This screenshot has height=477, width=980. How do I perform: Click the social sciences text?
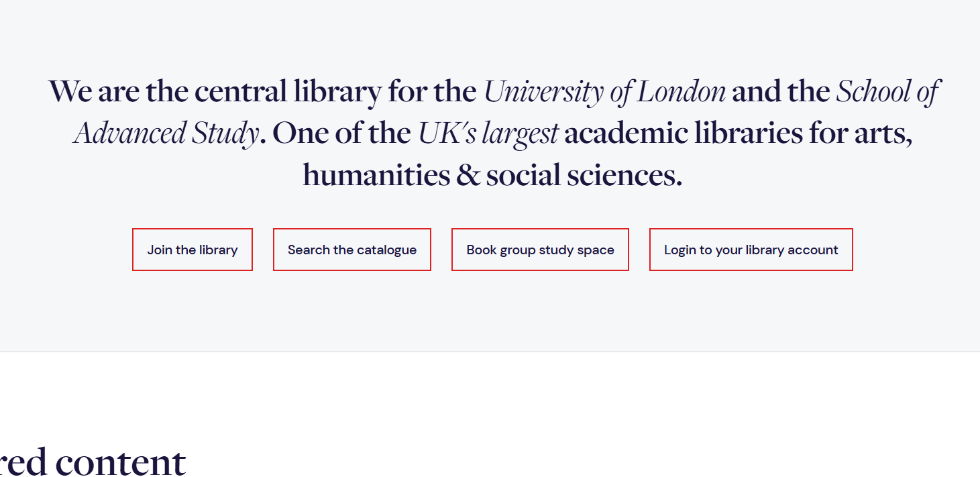point(584,175)
